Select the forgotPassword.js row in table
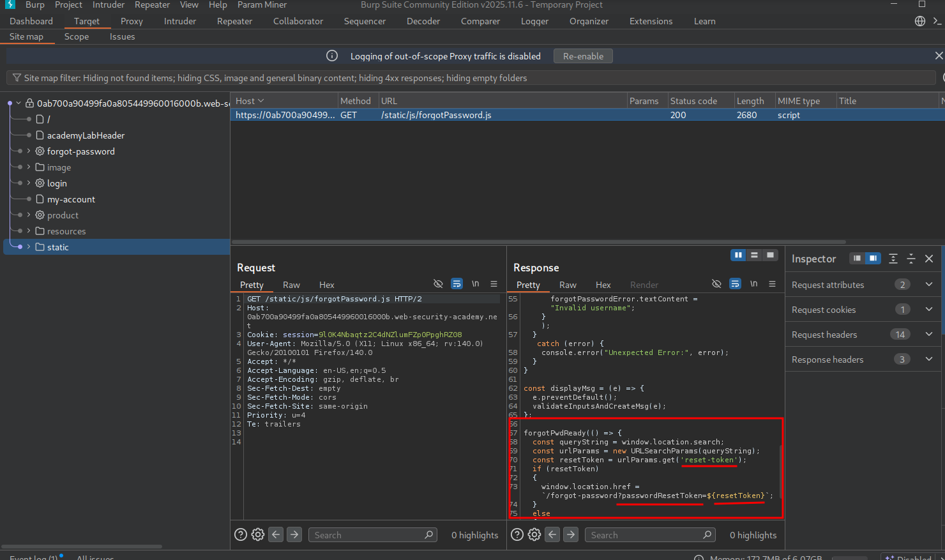Image resolution: width=945 pixels, height=560 pixels. tap(587, 115)
